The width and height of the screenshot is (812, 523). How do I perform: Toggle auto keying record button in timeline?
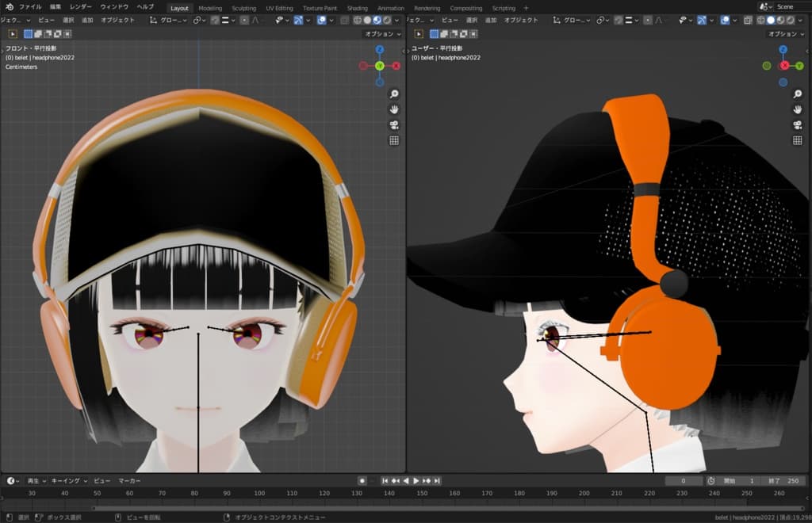(x=362, y=481)
